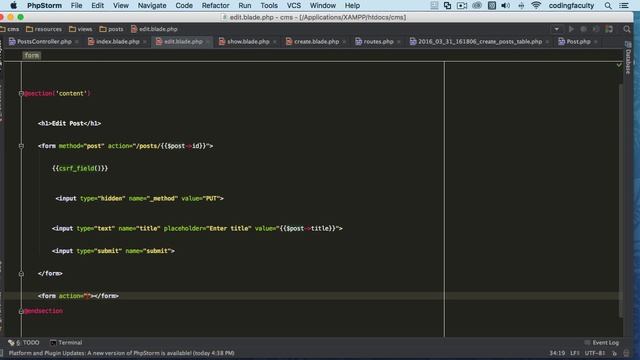The height and width of the screenshot is (360, 640).
Task: Switch to index.blade.php tab
Action: [118, 42]
